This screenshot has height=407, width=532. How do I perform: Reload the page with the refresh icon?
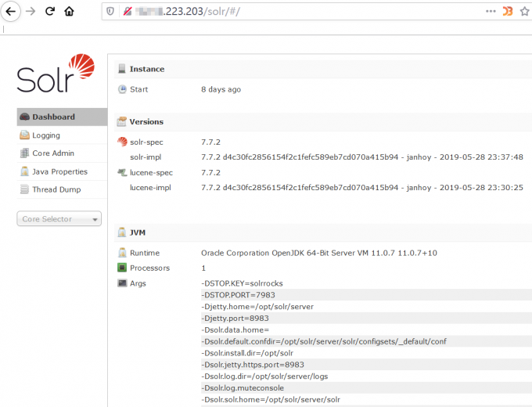click(x=50, y=11)
